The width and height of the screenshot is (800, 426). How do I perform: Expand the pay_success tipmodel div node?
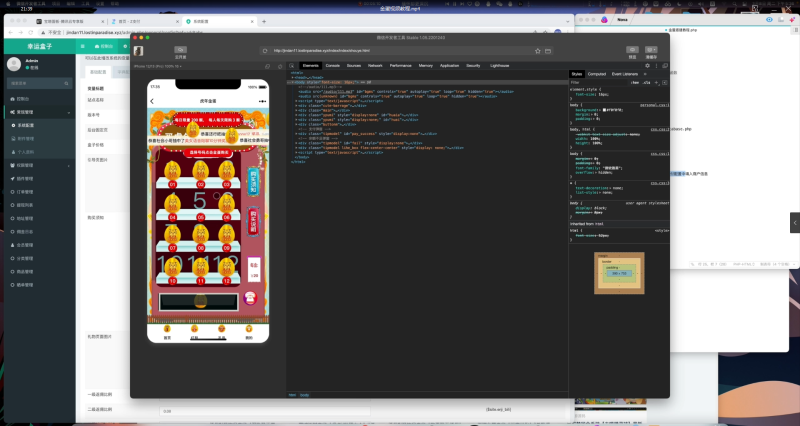point(296,134)
